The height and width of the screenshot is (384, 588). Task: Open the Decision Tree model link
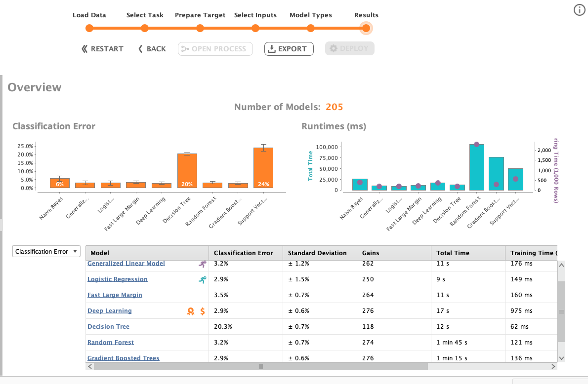[108, 327]
